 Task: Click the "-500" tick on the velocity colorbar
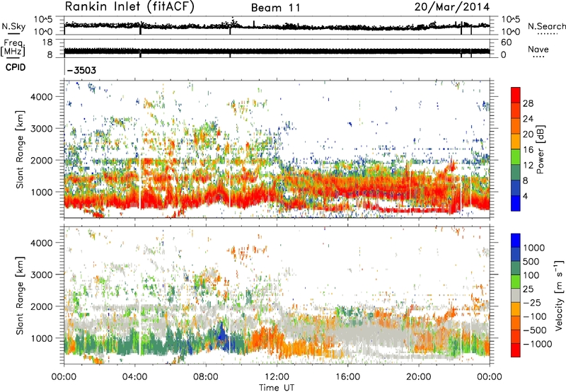[534, 330]
